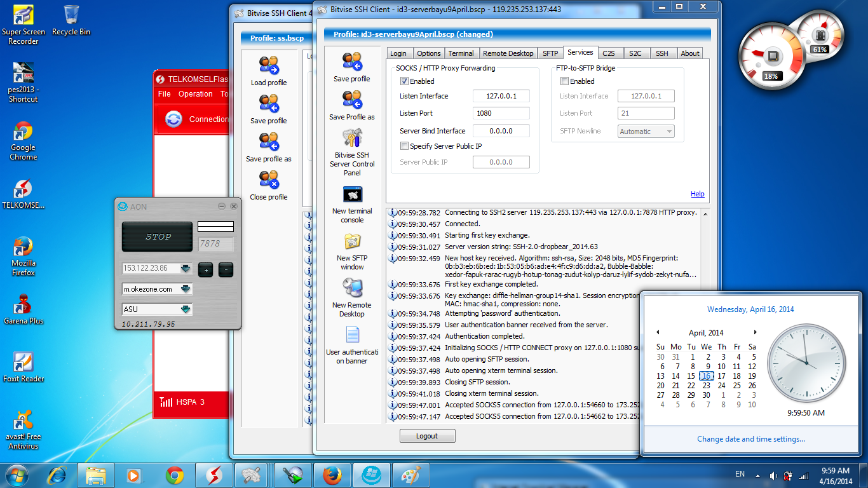868x488 pixels.
Task: Click Load profile in ss.bscp window
Action: (x=269, y=65)
